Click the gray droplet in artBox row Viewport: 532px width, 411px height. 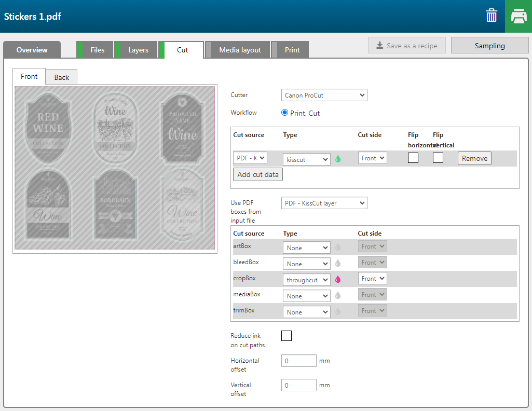[338, 248]
